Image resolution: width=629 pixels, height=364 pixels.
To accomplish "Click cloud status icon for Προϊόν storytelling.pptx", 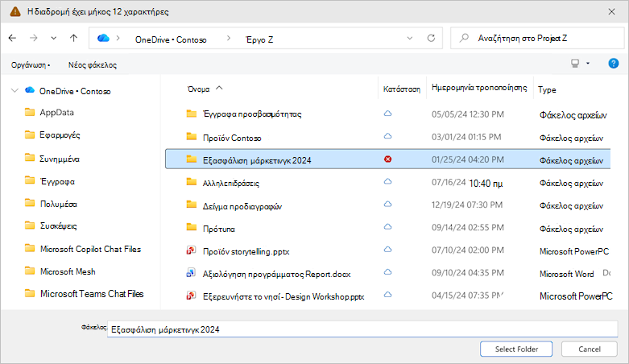I will pyautogui.click(x=388, y=249).
